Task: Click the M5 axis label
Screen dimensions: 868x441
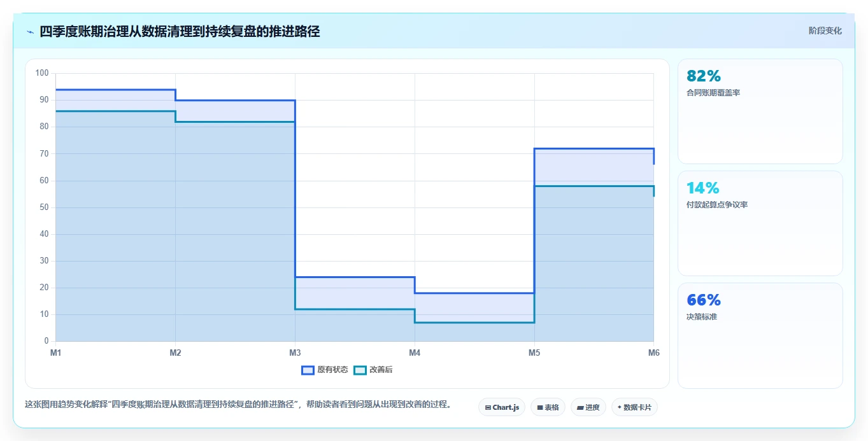Action: (x=534, y=353)
